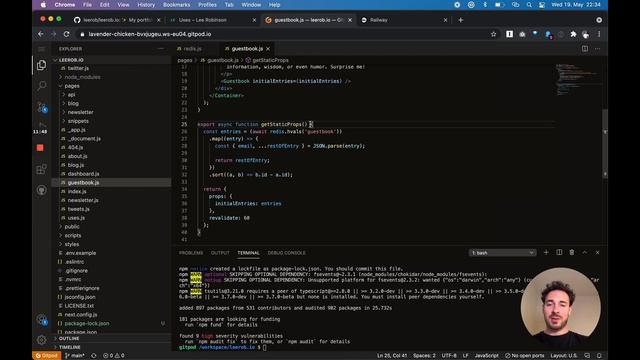Viewport: 640px width, 360px height.
Task: Open the Manage gear settings icon
Action: tap(41, 340)
